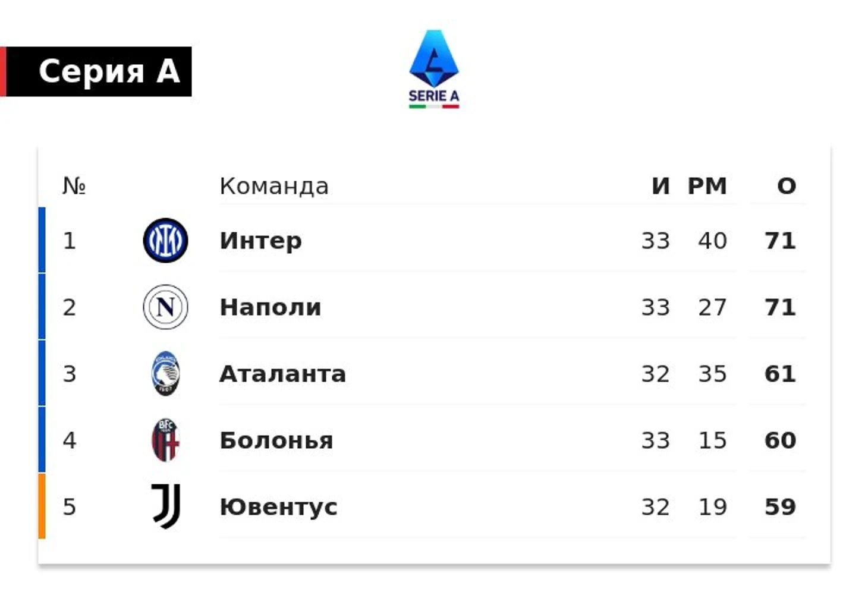
Task: Click Juventus's 59 points value
Action: [x=780, y=507]
